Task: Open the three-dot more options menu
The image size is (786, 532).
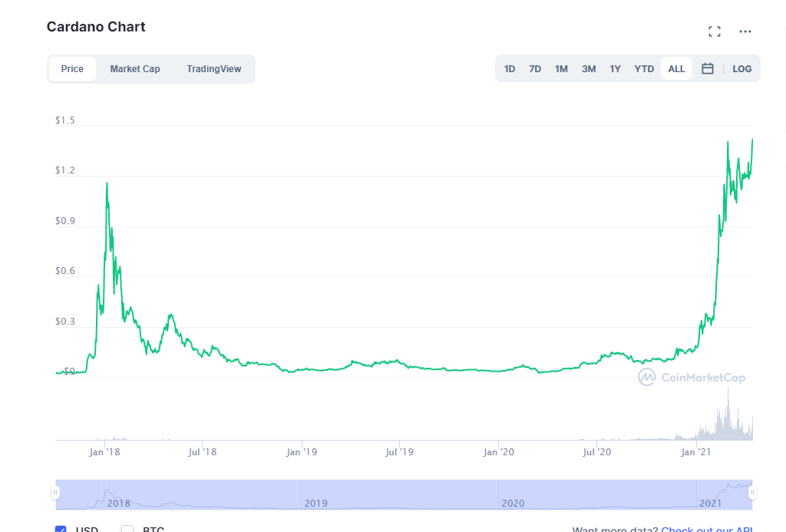Action: (x=745, y=31)
